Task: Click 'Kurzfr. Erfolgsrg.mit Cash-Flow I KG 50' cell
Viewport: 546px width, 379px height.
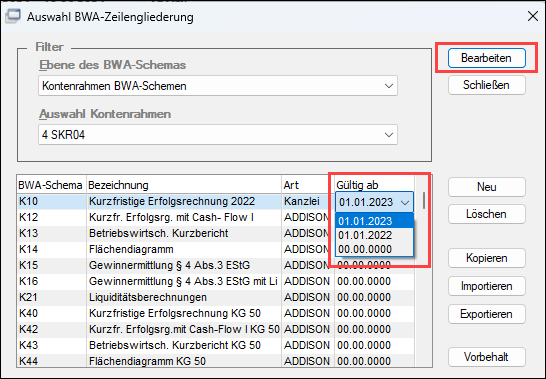Action: pyautogui.click(x=184, y=330)
